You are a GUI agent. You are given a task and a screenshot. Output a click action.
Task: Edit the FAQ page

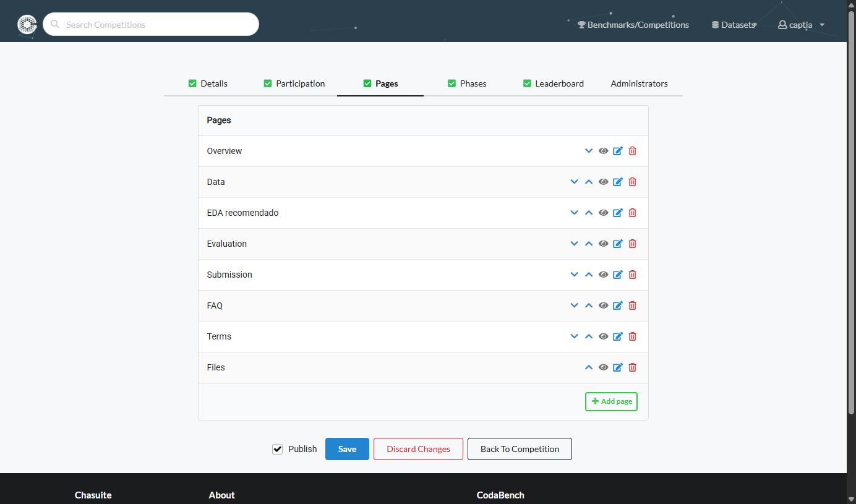pos(617,305)
